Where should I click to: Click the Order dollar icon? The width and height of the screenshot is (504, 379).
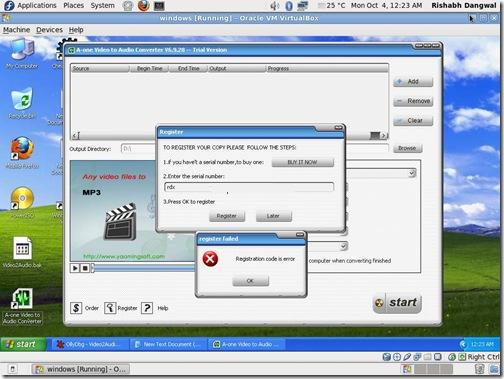tap(76, 308)
